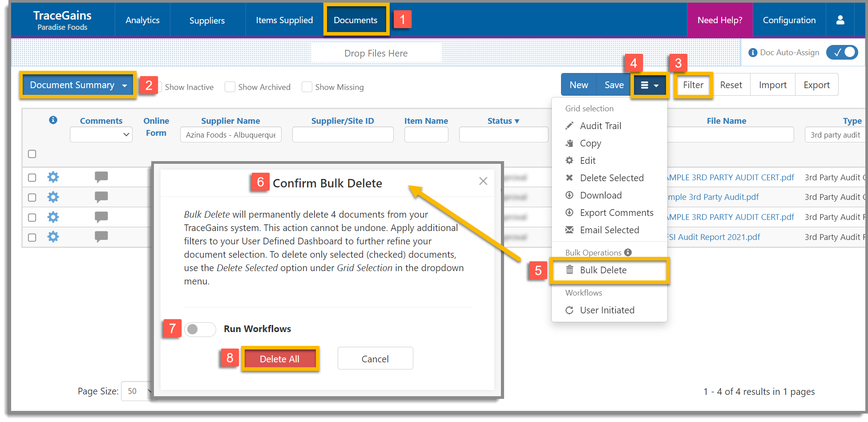
Task: Switch to Items Supplied tab
Action: (284, 20)
